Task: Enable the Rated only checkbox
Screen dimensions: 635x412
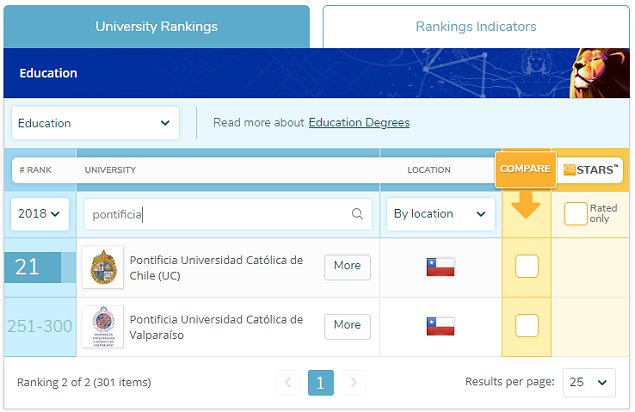Action: point(576,214)
